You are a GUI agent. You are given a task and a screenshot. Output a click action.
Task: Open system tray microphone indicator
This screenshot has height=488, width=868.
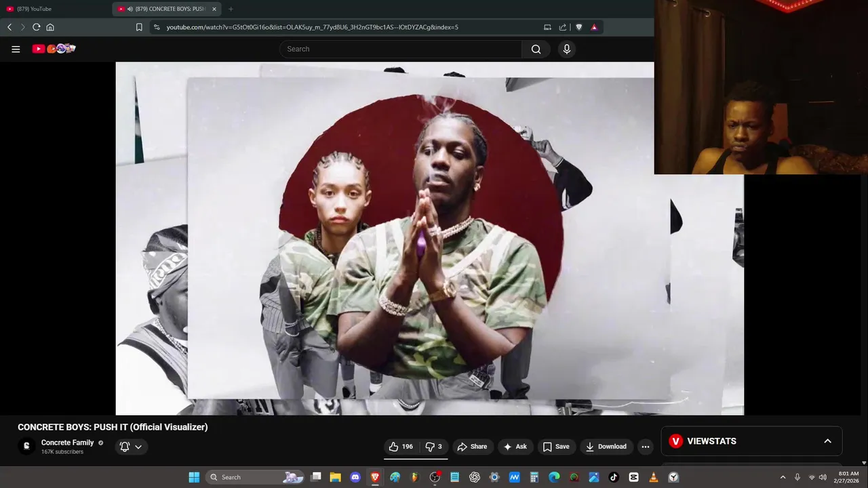[x=797, y=477]
